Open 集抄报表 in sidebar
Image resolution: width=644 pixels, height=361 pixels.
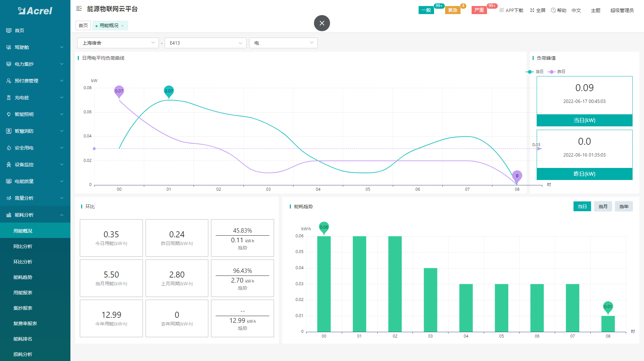35,308
